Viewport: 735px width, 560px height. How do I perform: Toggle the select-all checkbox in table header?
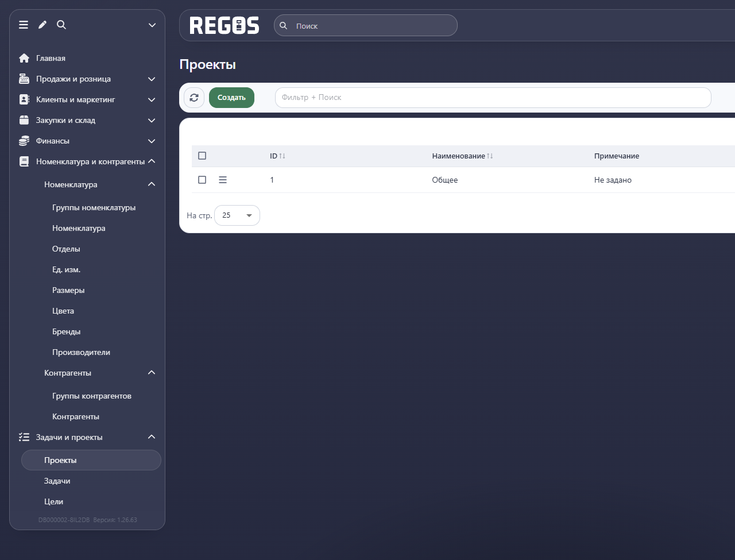tap(202, 156)
